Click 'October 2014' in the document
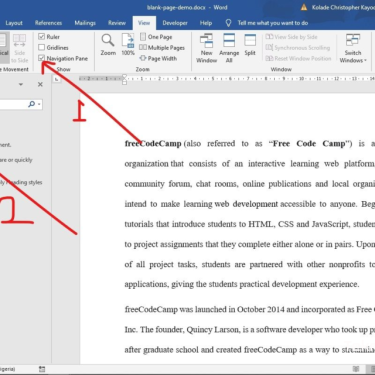375x375 pixels. [261, 309]
